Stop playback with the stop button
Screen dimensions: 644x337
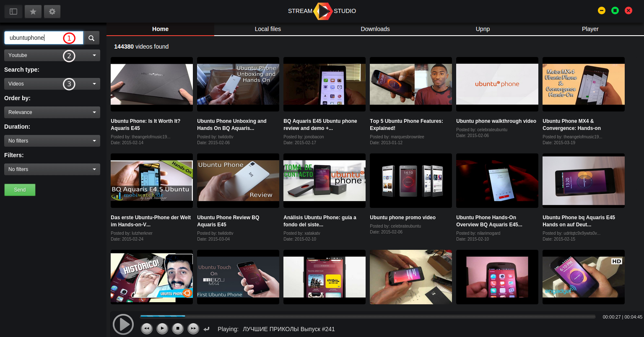(178, 329)
